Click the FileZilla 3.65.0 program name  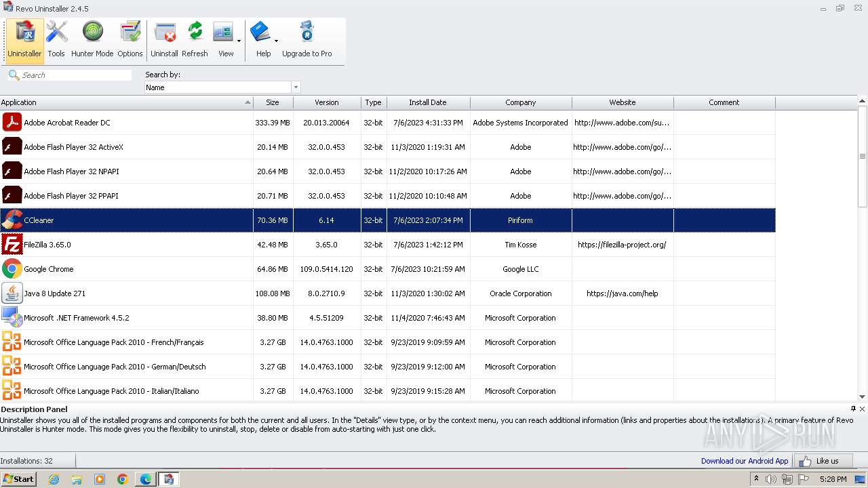(x=47, y=245)
